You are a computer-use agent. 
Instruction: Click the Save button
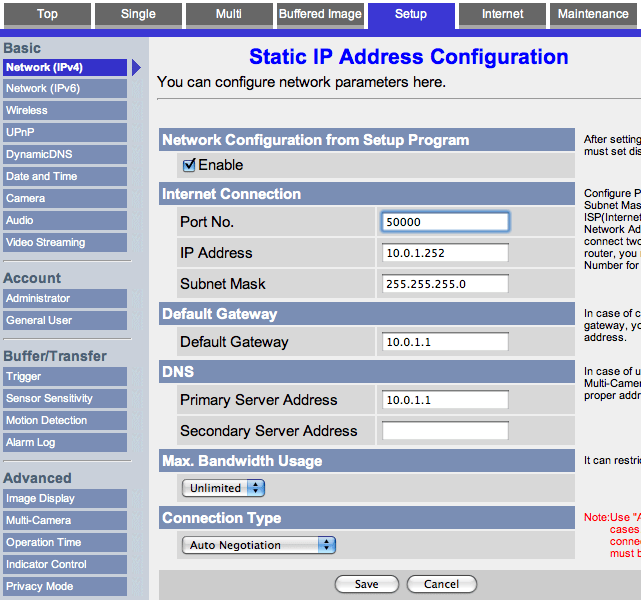click(367, 584)
